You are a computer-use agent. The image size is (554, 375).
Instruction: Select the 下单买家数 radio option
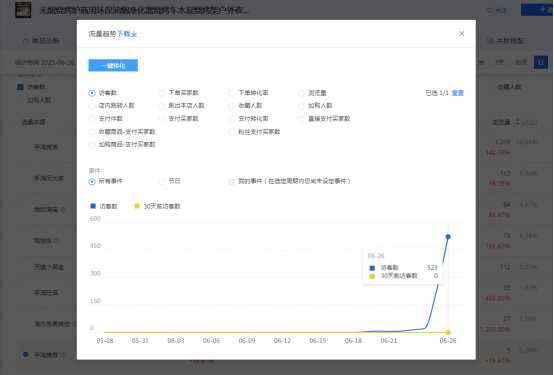161,93
